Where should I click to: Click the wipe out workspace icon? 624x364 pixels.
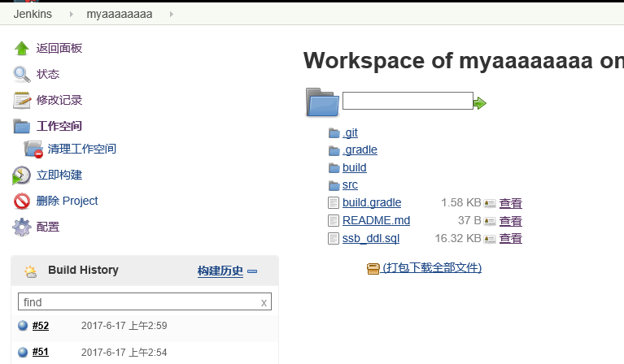[33, 149]
